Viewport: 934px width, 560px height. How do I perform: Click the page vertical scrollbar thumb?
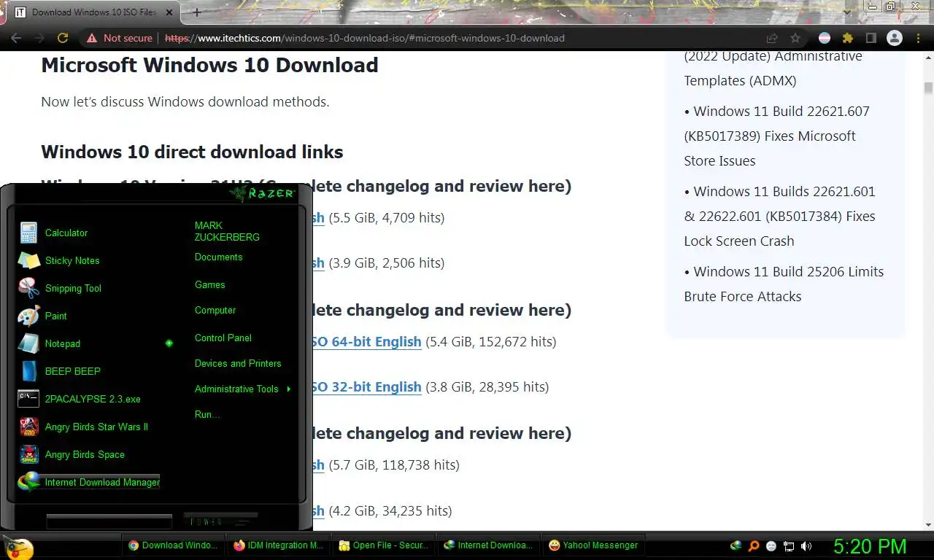pyautogui.click(x=928, y=88)
